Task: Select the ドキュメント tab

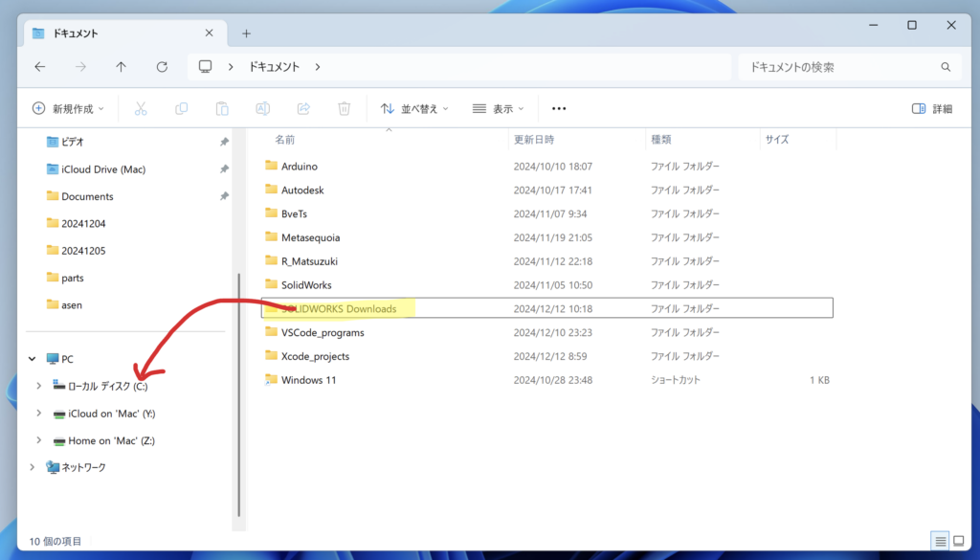Action: pyautogui.click(x=123, y=34)
